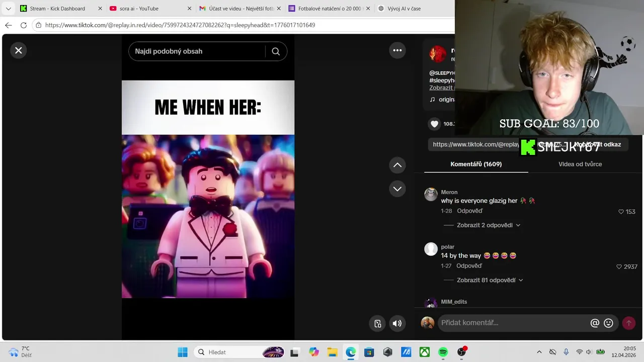Expand Zobrazit 81 odpovědí
Screen dimensions: 644x362
490,280
